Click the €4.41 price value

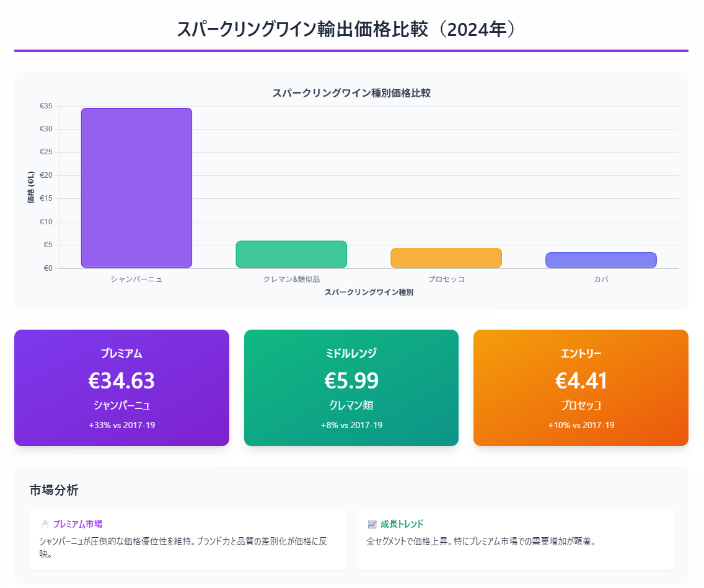click(581, 380)
